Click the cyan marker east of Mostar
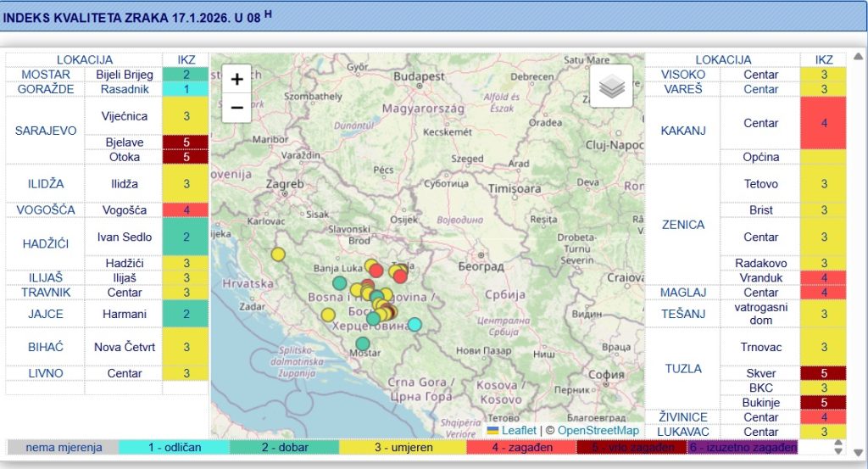 [415, 324]
